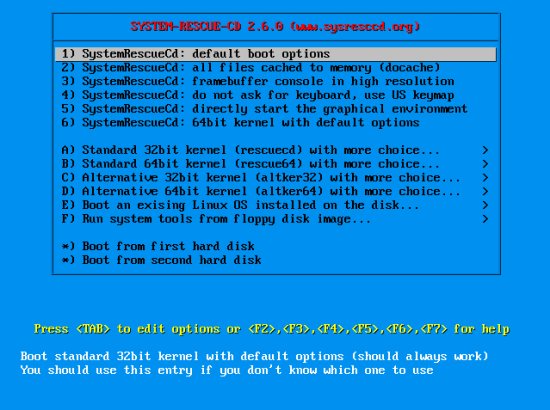Image resolution: width=550 pixels, height=410 pixels.
Task: Click the www.sysresccd.org title text
Action: (355, 27)
